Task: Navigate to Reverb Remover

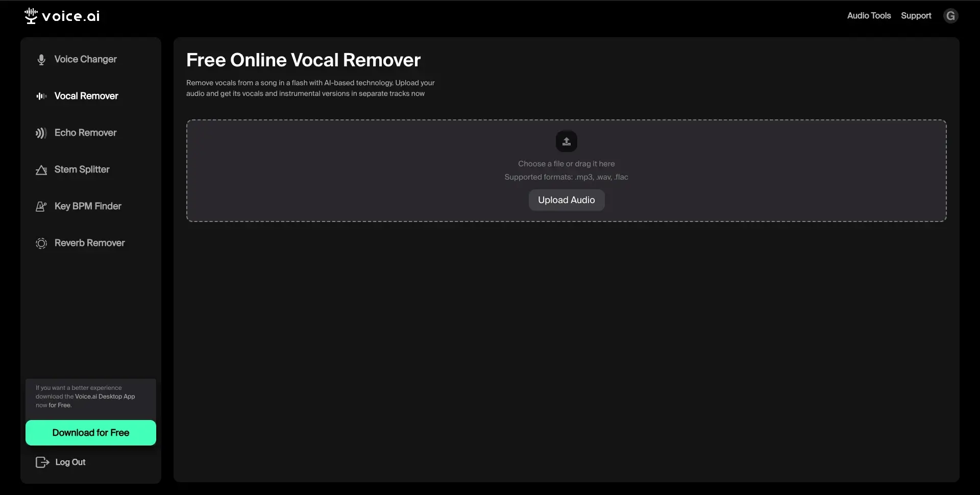Action: (x=90, y=243)
